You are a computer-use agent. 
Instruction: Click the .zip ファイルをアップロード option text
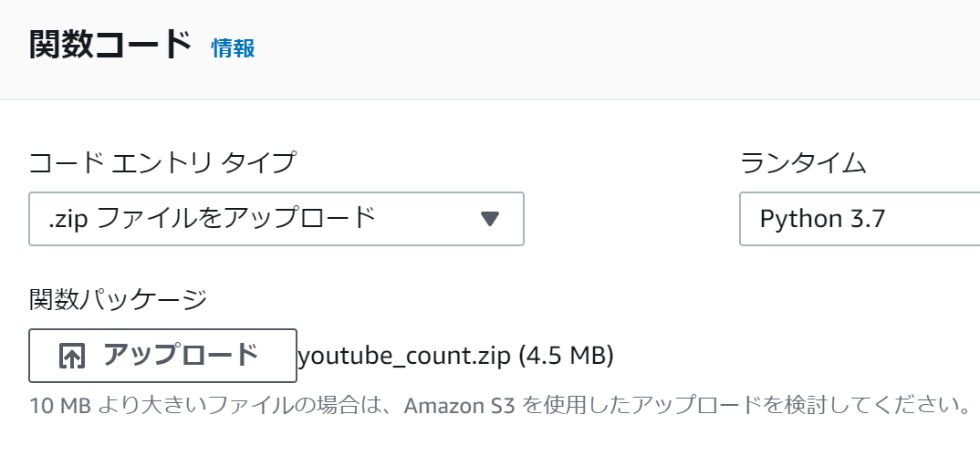(212, 219)
